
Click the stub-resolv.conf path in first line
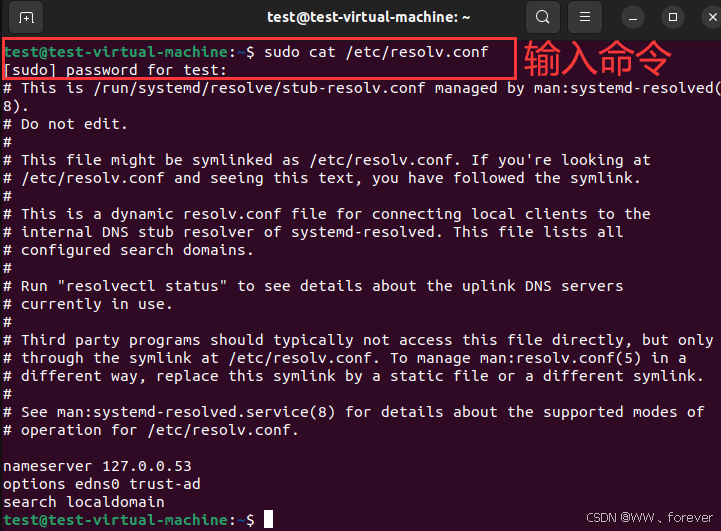click(259, 88)
